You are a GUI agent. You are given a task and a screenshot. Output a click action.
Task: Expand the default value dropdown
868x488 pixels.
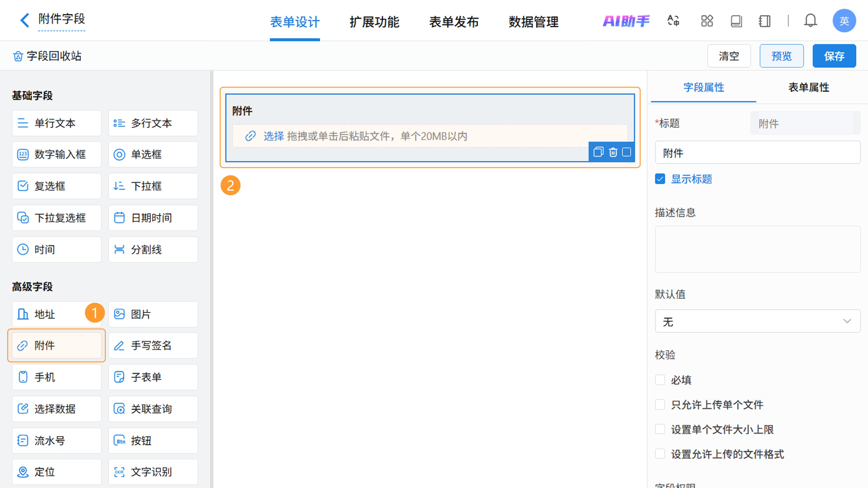pyautogui.click(x=757, y=321)
